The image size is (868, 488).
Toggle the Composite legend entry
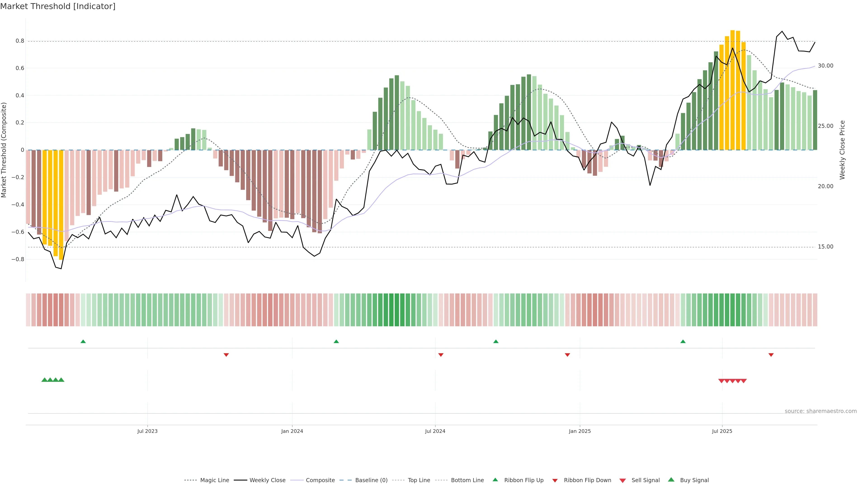click(320, 480)
